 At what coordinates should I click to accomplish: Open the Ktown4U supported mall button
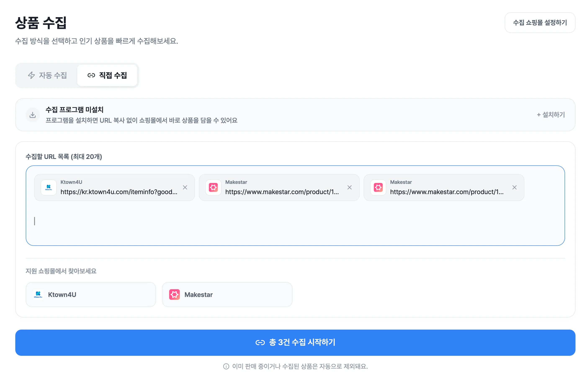[91, 294]
